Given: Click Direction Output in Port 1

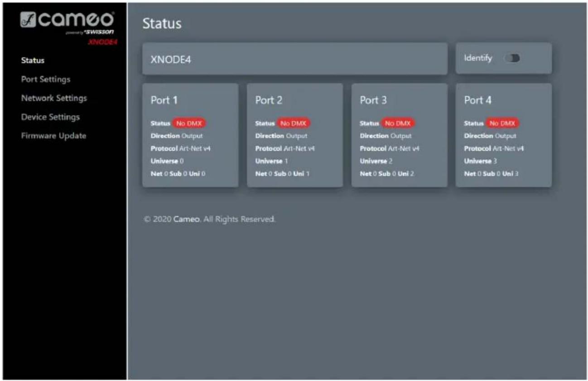Looking at the screenshot, I should tap(177, 136).
